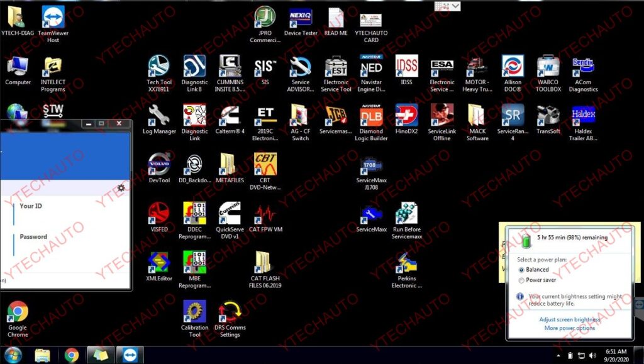Open the DD_Backdoor shortcut
The image size is (644, 364).
(x=195, y=168)
